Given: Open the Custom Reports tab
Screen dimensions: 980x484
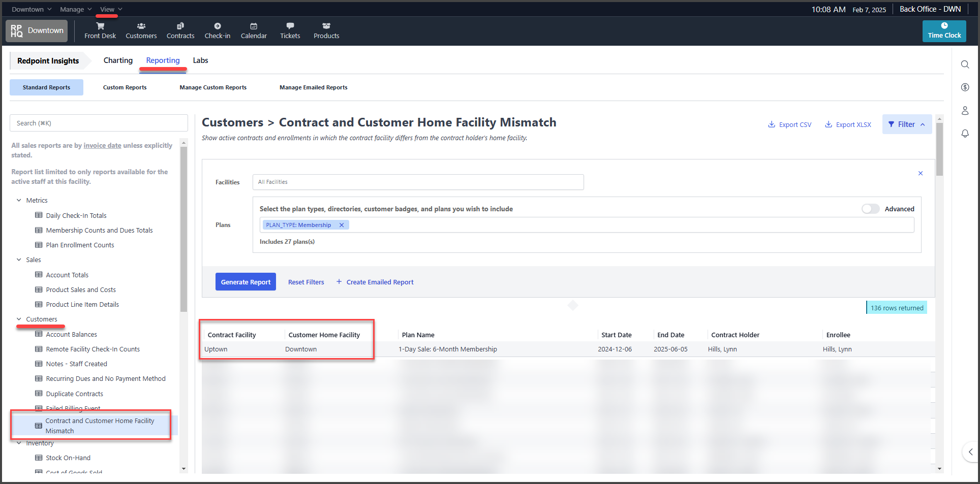Looking at the screenshot, I should pyautogui.click(x=125, y=87).
